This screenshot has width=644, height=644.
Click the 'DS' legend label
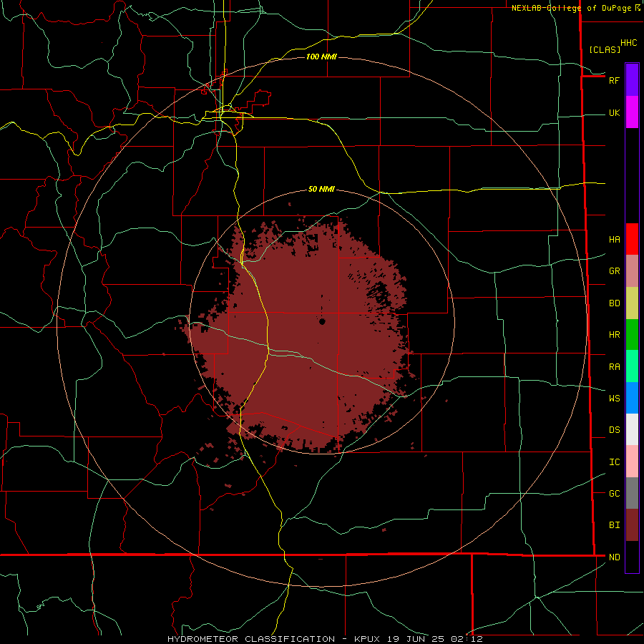(x=614, y=429)
